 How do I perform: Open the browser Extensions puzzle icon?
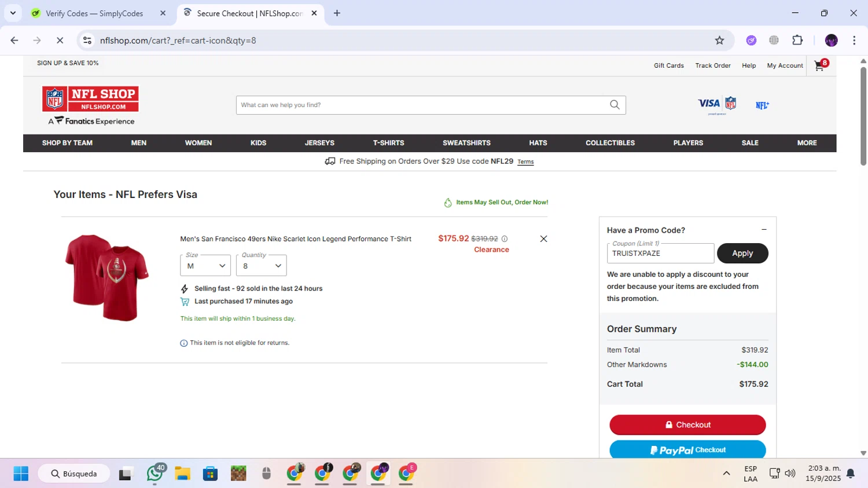(797, 41)
